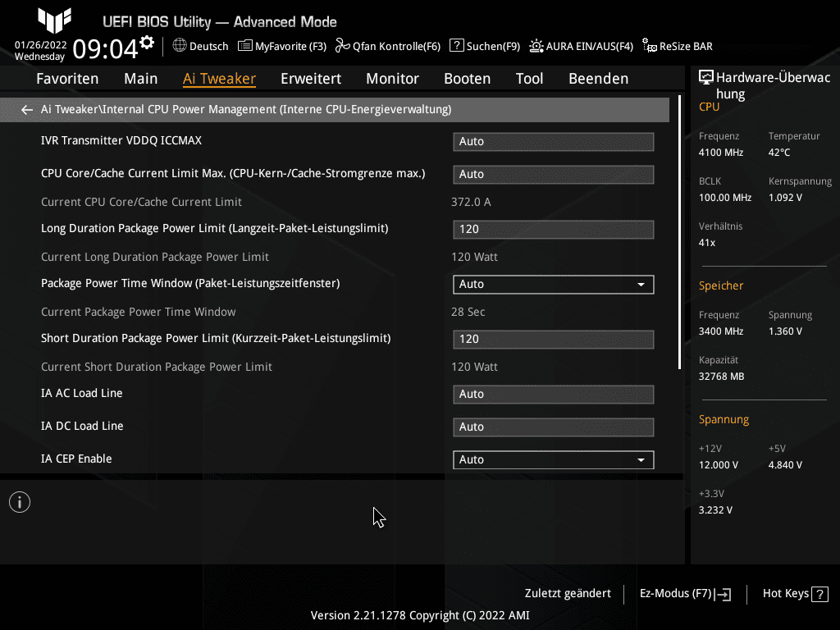The image size is (840, 630).
Task: Click the settings list scrollbar
Action: click(x=679, y=232)
